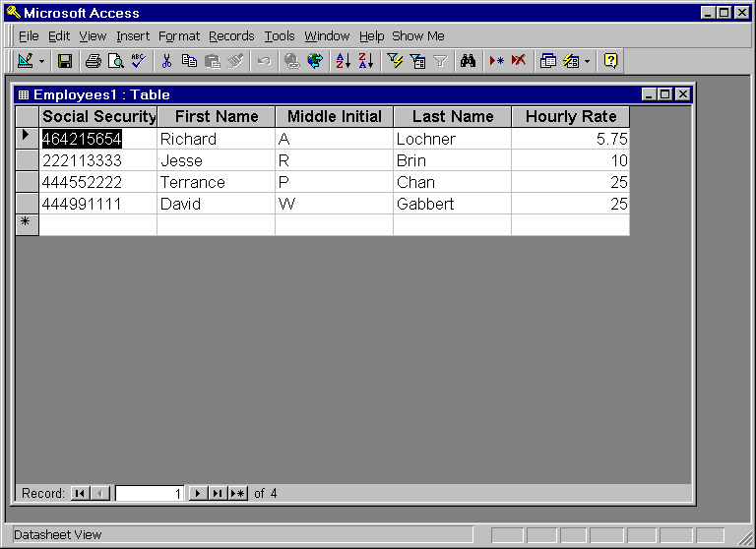Click new record navigation button
The image size is (756, 549).
coord(237,494)
